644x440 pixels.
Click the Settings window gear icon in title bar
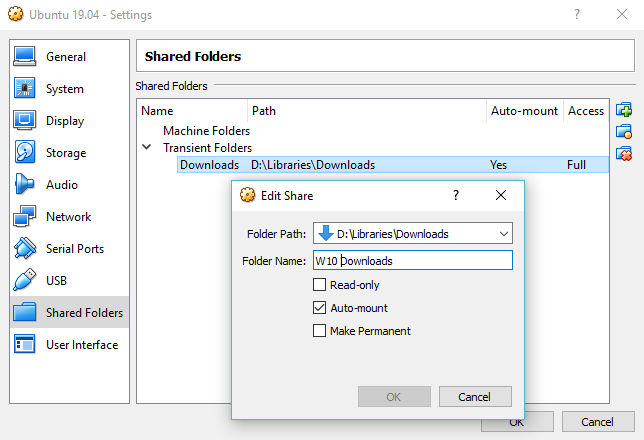(16, 14)
